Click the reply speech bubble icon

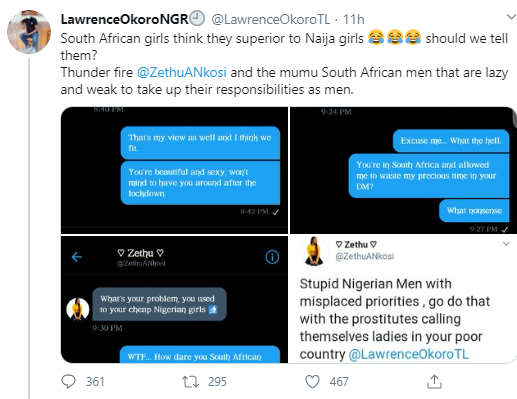[x=69, y=381]
